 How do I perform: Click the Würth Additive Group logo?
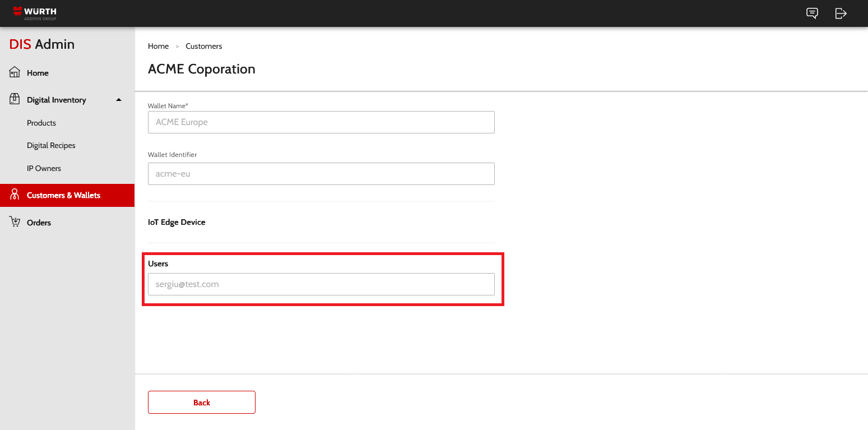35,13
